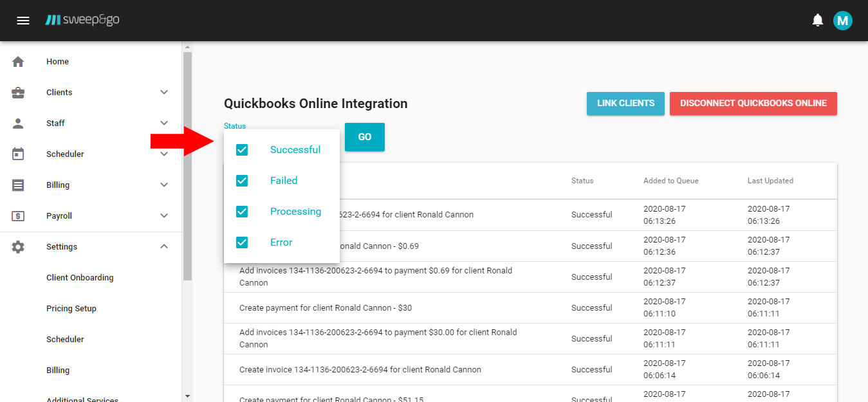Disable the Failed status filter
The height and width of the screenshot is (402, 868).
[x=241, y=180]
